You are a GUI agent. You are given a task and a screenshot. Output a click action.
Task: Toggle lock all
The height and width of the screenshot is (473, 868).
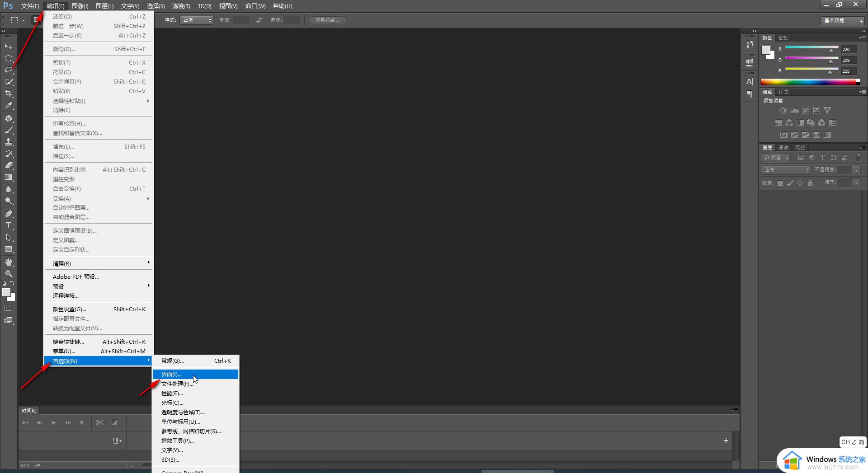(810, 183)
